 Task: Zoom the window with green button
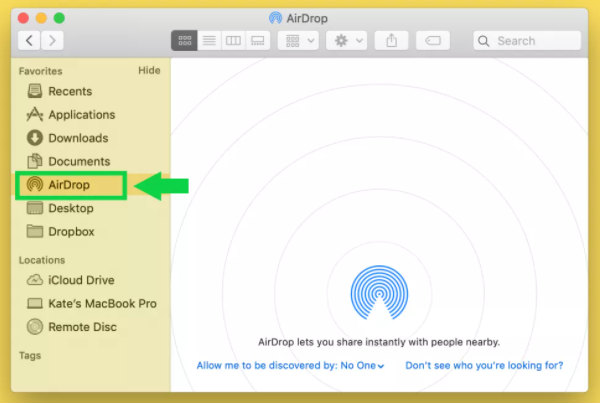click(59, 18)
